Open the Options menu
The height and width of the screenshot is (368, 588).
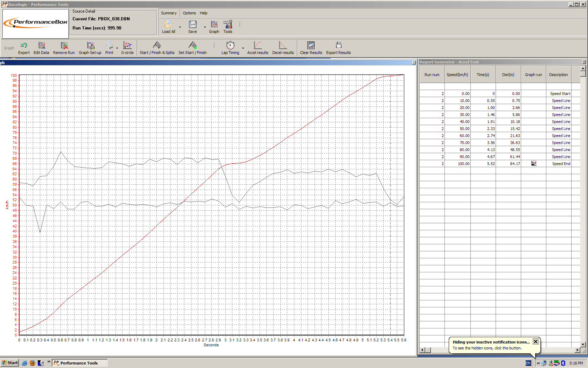coord(189,13)
